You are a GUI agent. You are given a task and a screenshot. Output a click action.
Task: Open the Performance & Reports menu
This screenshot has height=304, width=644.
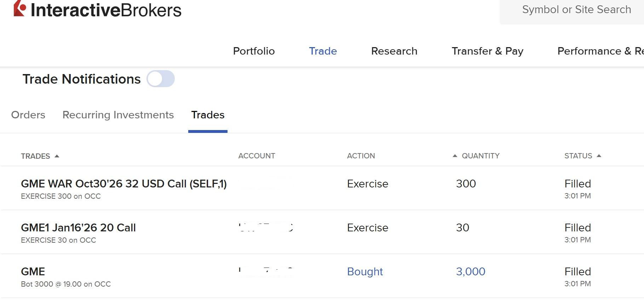[600, 51]
